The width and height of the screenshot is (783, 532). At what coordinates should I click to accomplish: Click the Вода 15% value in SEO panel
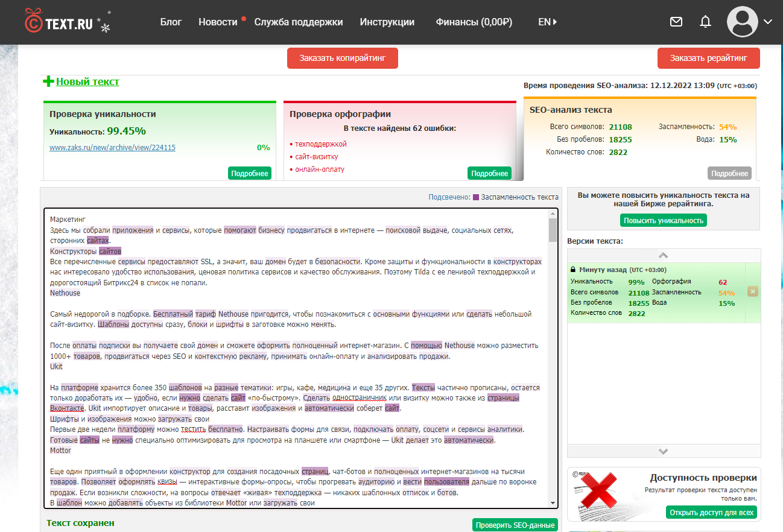[728, 139]
